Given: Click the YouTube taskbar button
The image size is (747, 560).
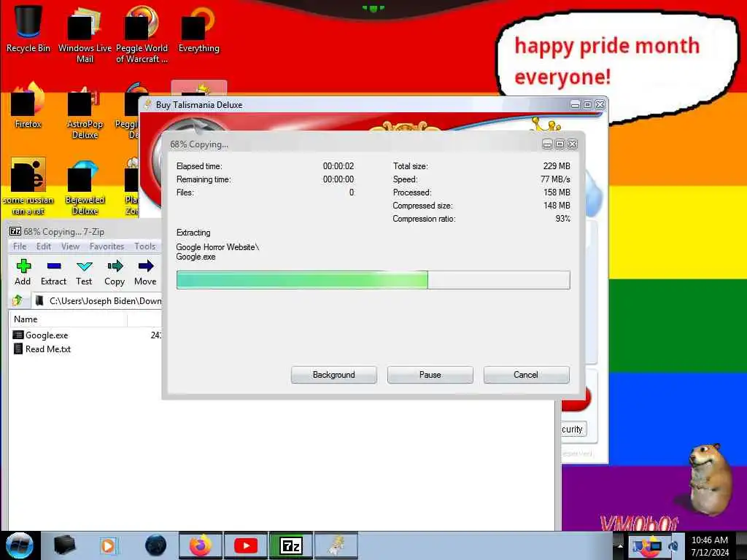Looking at the screenshot, I should 246,545.
